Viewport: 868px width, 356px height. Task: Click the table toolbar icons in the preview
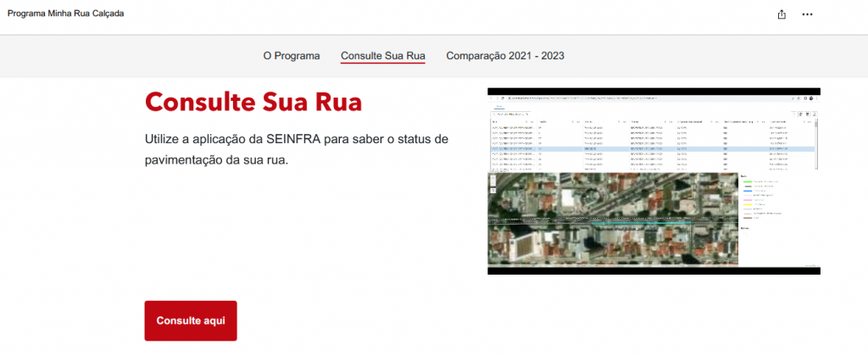(x=807, y=113)
